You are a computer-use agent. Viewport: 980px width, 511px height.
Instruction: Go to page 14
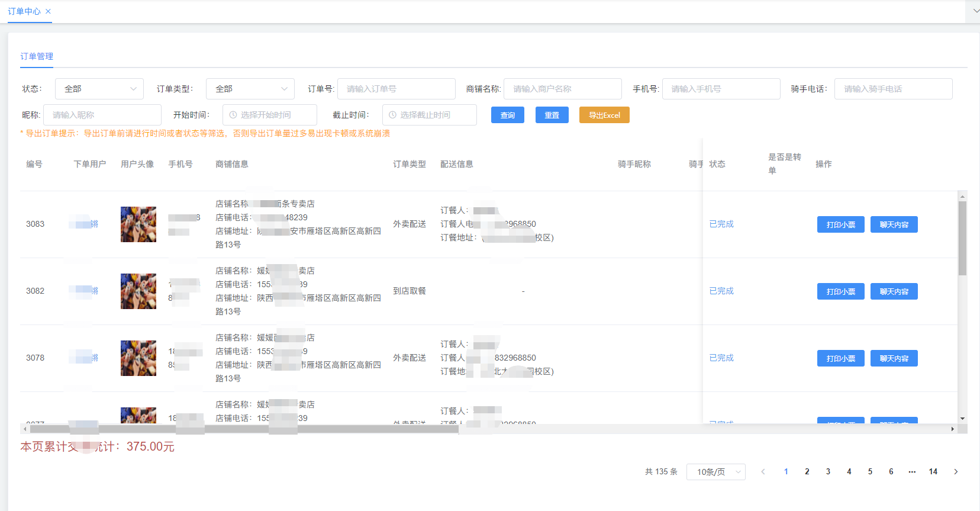(933, 472)
